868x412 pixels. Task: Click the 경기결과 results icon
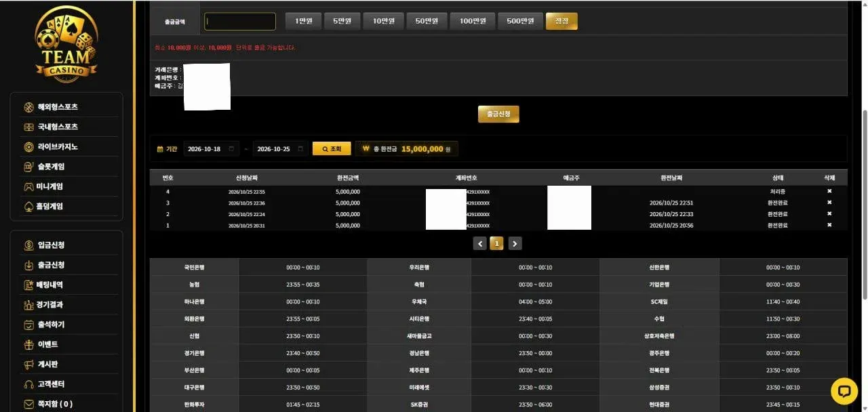point(28,305)
